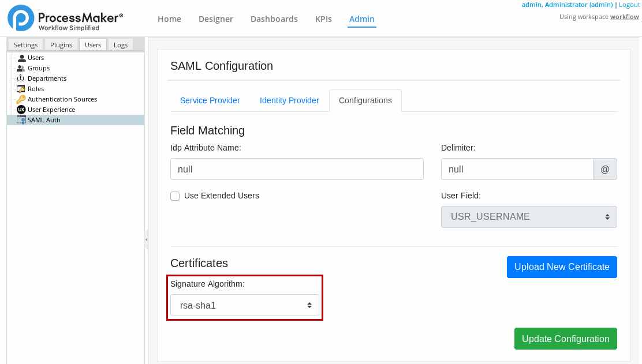642x364 pixels.
Task: Click the Upload New Certificate button
Action: coord(562,267)
